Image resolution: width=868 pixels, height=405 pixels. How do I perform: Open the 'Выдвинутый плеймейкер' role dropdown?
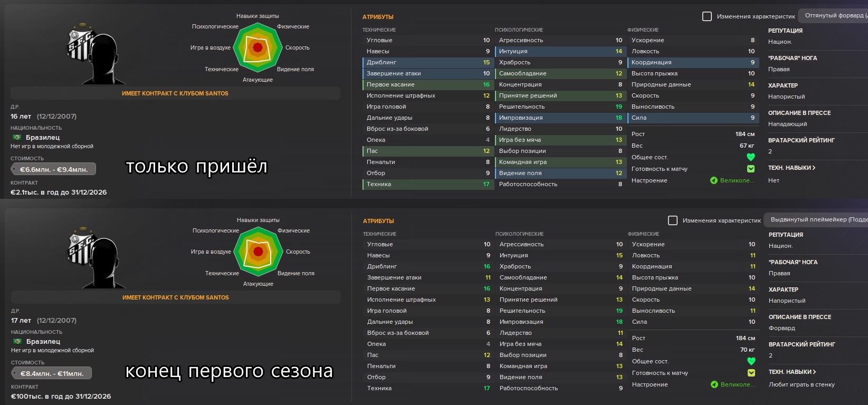816,220
